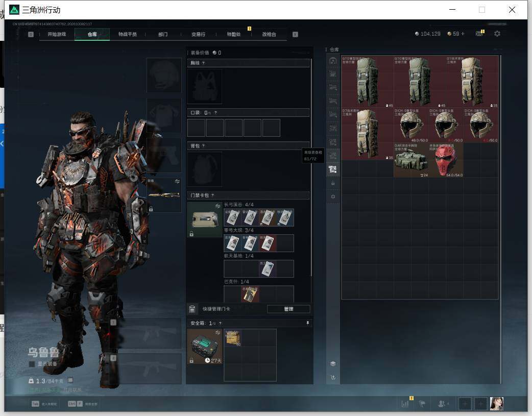Select the 巴克什 key card

(x=250, y=294)
